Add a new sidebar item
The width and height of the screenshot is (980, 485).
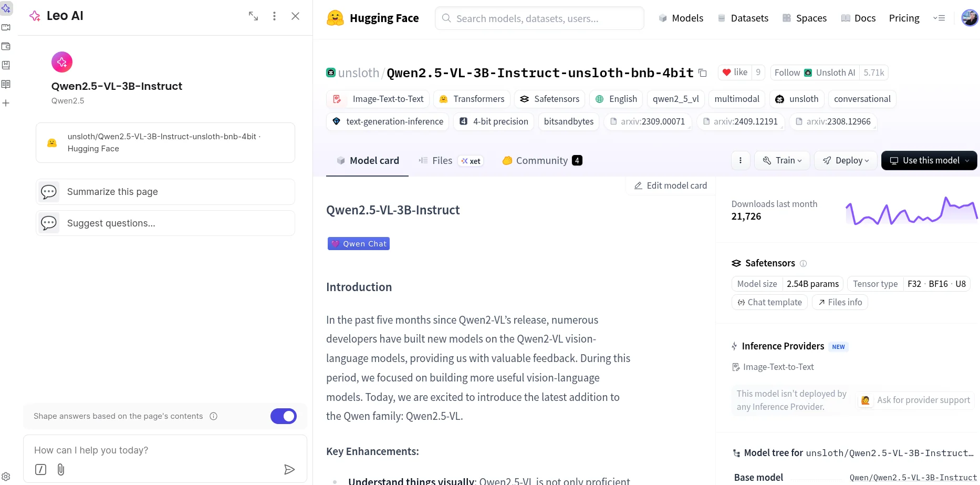tap(6, 103)
